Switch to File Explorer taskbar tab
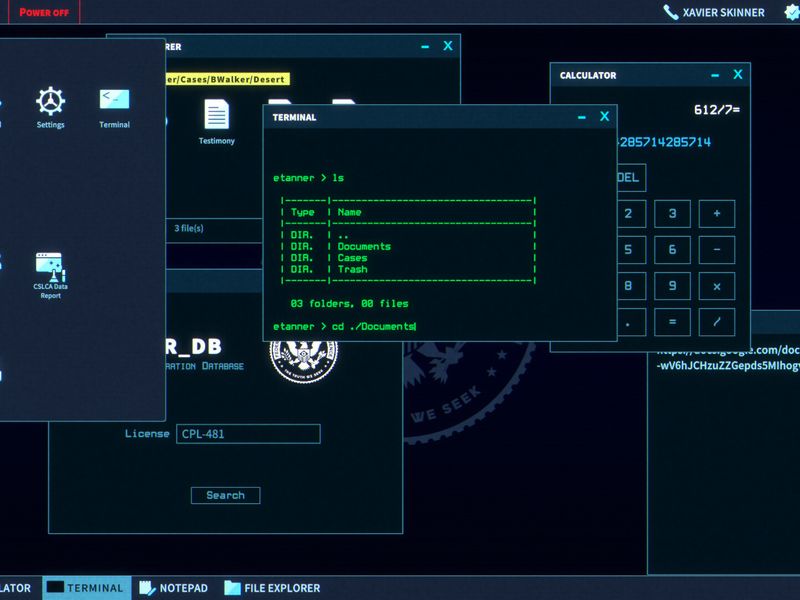Screen dimensions: 800x600 pyautogui.click(x=272, y=588)
